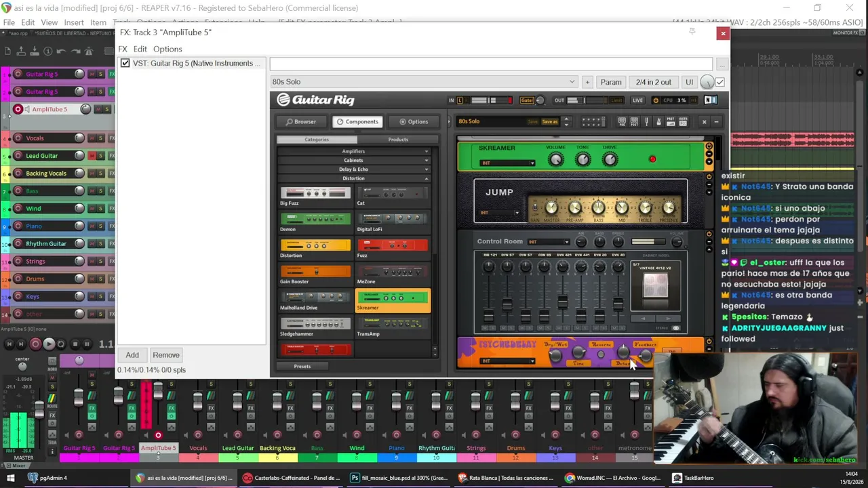Click Save as in Guitar Rig

pyautogui.click(x=550, y=122)
